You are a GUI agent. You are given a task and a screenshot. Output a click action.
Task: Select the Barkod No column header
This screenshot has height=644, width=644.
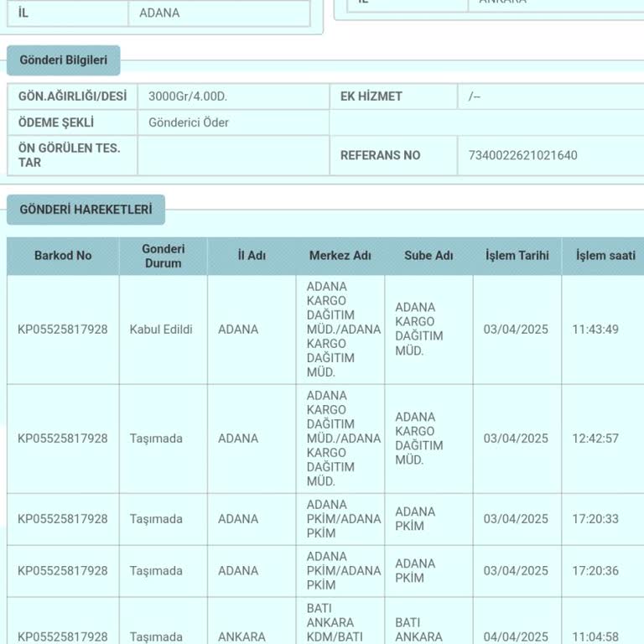coord(63,256)
